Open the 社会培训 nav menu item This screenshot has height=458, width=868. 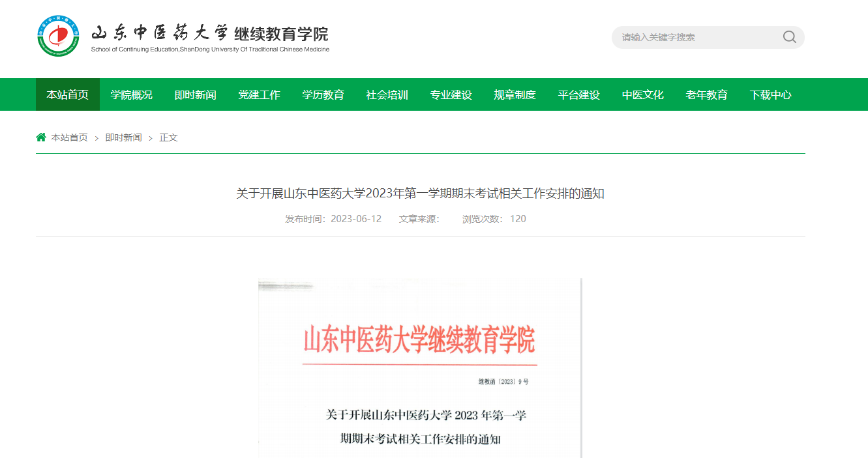[387, 94]
